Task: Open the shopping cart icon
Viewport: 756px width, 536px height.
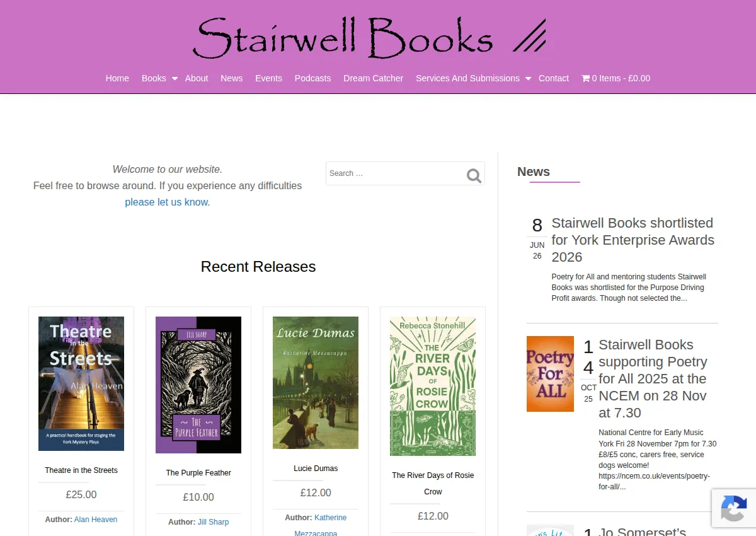Action: pos(586,78)
